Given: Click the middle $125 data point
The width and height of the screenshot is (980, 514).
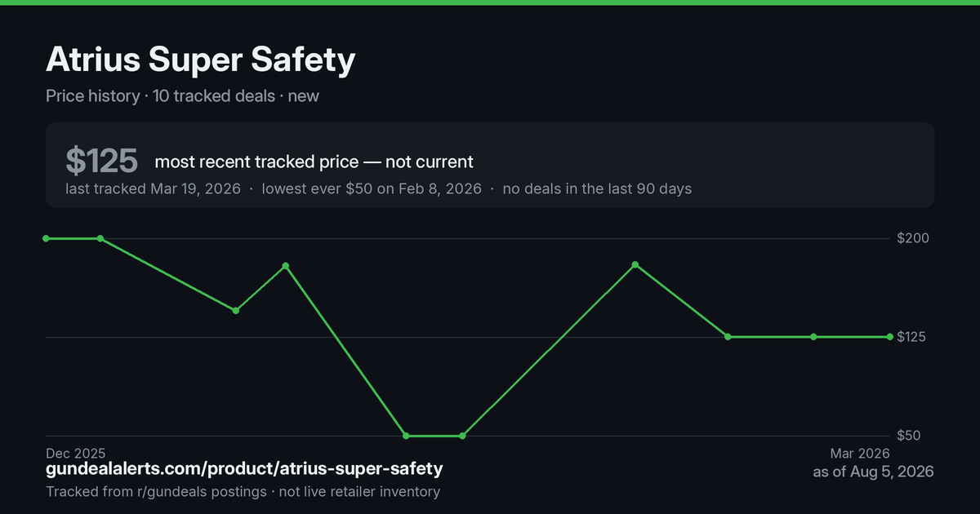Looking at the screenshot, I should pyautogui.click(x=813, y=337).
